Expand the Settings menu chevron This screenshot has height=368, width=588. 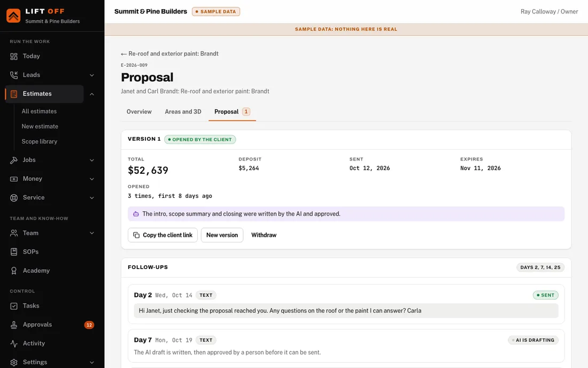pos(92,362)
